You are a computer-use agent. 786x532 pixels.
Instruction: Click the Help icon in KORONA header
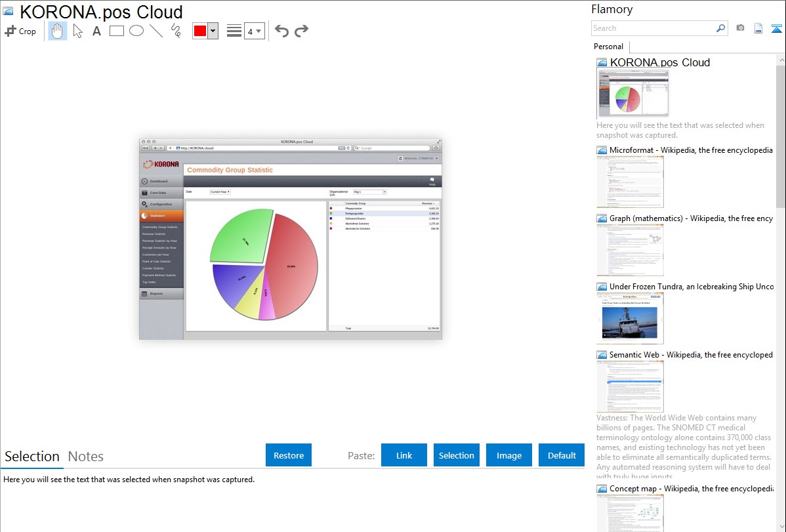click(x=432, y=181)
